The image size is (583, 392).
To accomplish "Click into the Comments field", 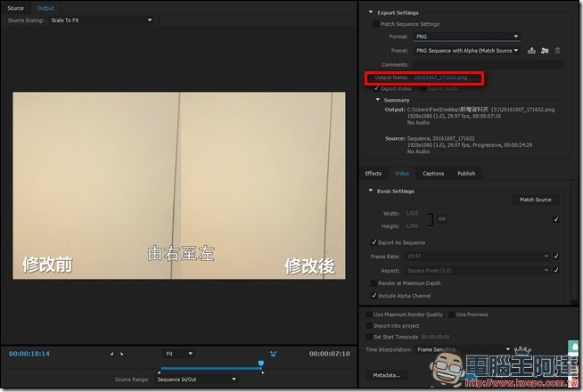I will [489, 65].
